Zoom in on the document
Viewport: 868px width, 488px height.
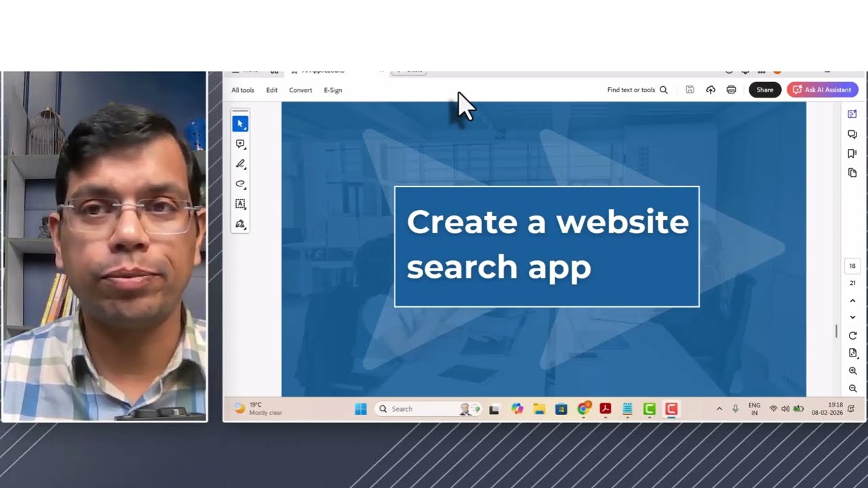pyautogui.click(x=852, y=371)
